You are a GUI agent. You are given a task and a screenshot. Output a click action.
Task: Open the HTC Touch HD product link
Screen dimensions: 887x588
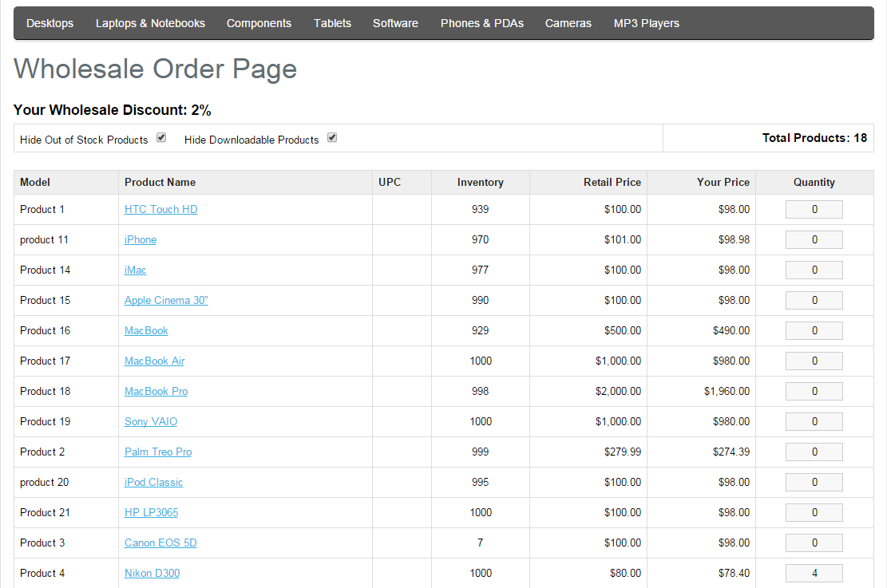click(160, 209)
